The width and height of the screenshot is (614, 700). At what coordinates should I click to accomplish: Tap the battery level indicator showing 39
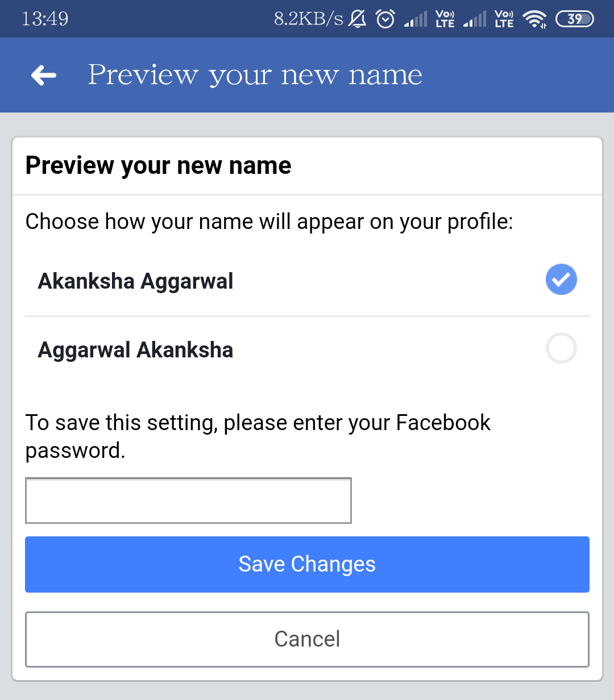point(574,19)
